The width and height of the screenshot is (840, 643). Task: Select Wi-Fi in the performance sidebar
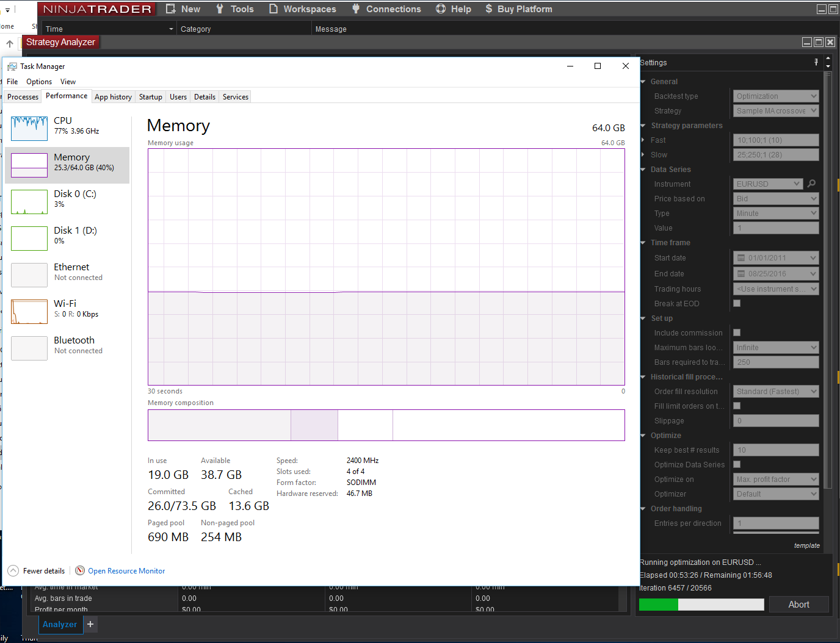point(67,312)
